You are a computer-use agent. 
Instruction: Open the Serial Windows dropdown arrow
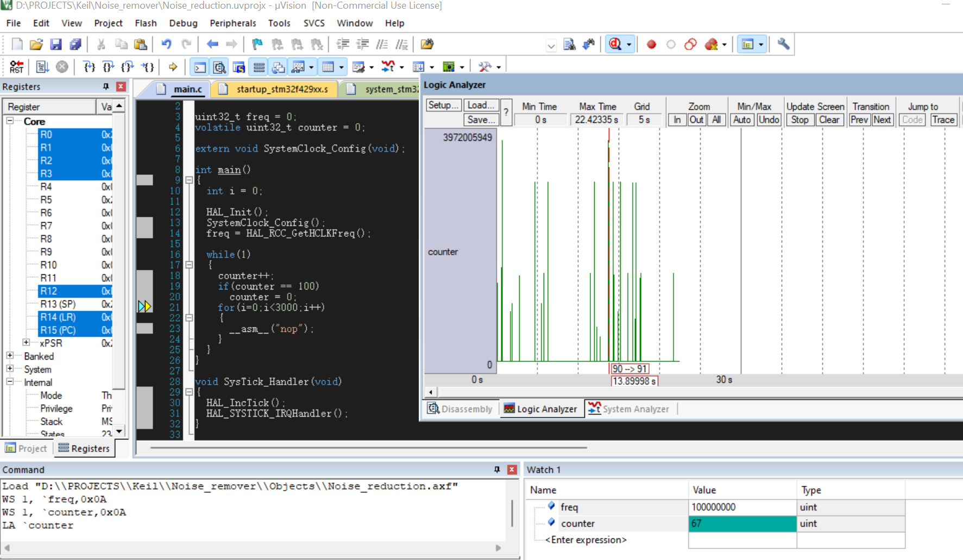[372, 67]
